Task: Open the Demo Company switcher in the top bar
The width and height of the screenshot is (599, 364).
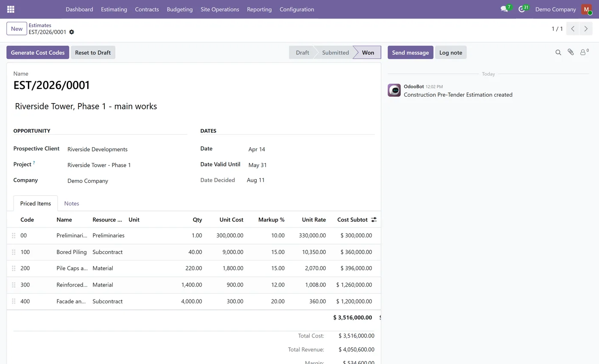Action: [x=555, y=9]
